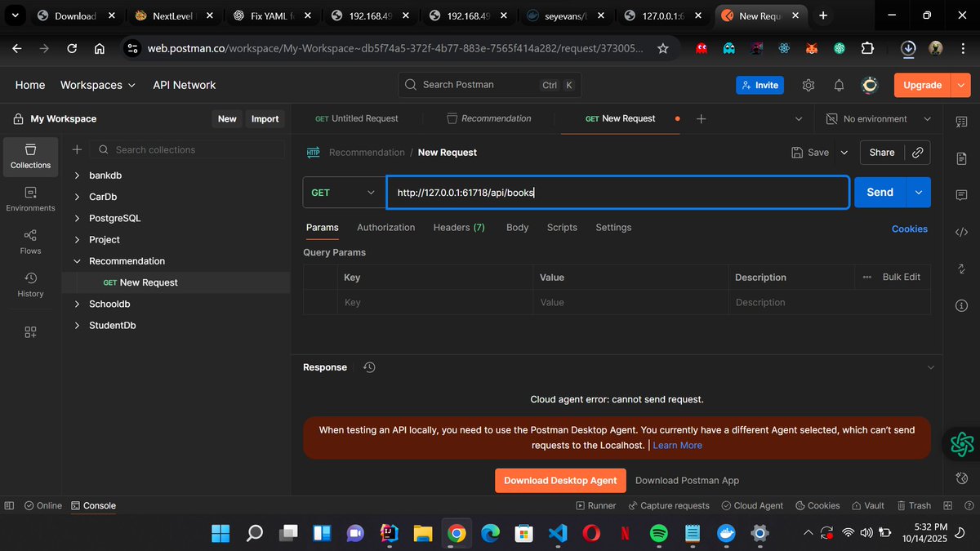Switch to the Untitled Request tab
Viewport: 980px width, 551px height.
point(357,118)
